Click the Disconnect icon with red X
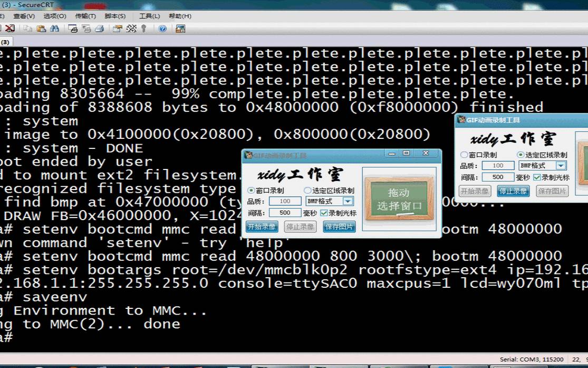The height and width of the screenshot is (368, 588). [x=9, y=29]
